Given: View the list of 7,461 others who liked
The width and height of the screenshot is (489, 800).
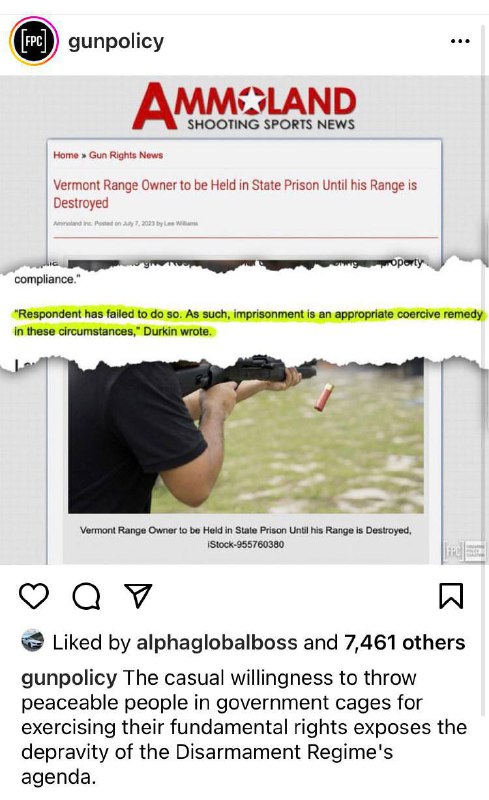Looking at the screenshot, I should pyautogui.click(x=404, y=642).
